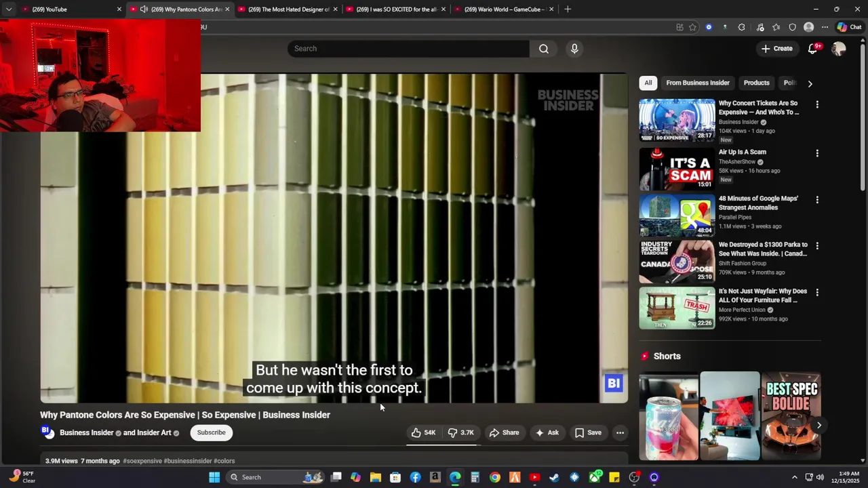
Task: Select the From Business Insider chip
Action: pyautogui.click(x=698, y=83)
